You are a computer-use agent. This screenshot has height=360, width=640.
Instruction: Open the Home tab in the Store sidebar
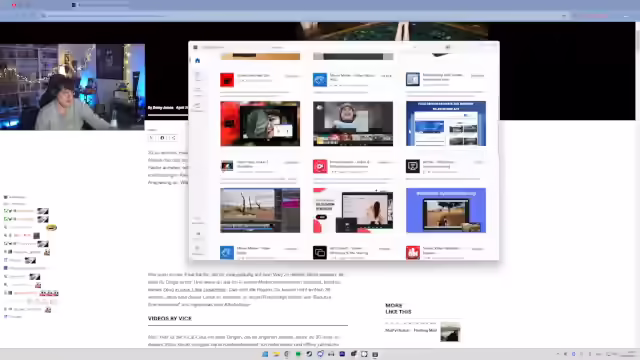tap(198, 61)
